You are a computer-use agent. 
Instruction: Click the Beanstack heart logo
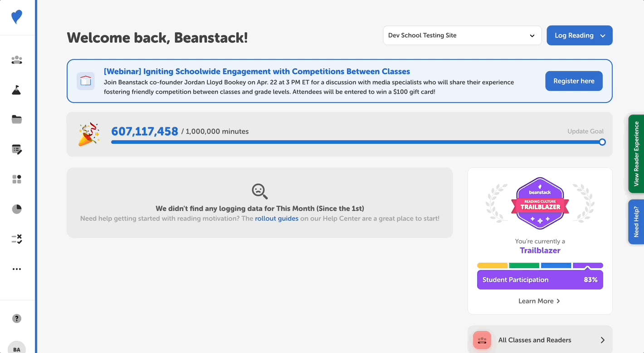point(17,17)
